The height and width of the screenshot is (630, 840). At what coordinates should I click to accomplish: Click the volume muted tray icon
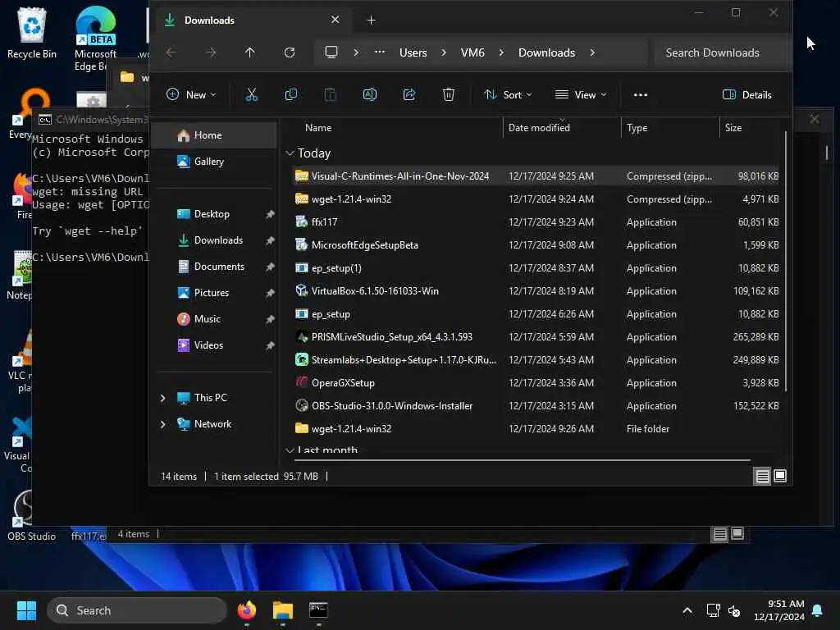click(x=734, y=610)
